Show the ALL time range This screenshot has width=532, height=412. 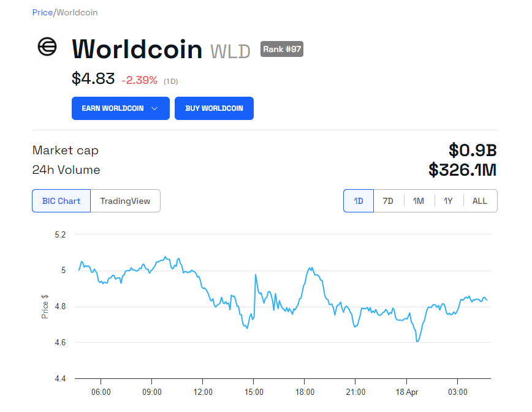[x=480, y=201]
